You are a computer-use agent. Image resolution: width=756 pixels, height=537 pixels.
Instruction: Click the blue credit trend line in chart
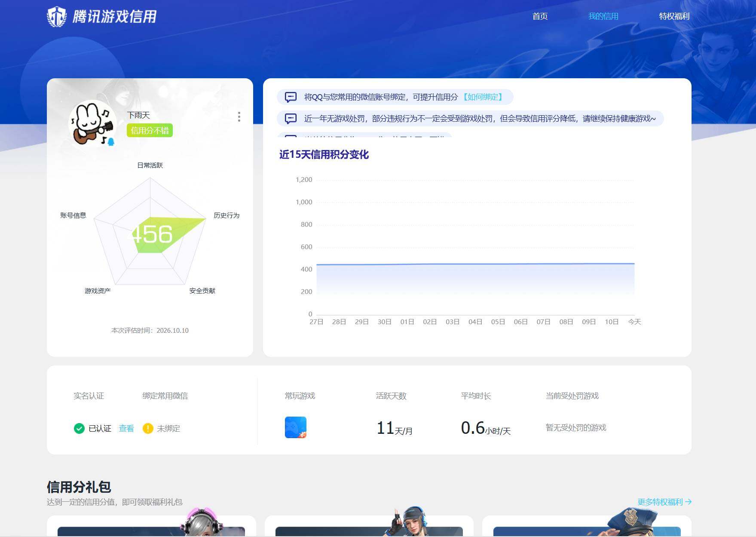coord(475,264)
